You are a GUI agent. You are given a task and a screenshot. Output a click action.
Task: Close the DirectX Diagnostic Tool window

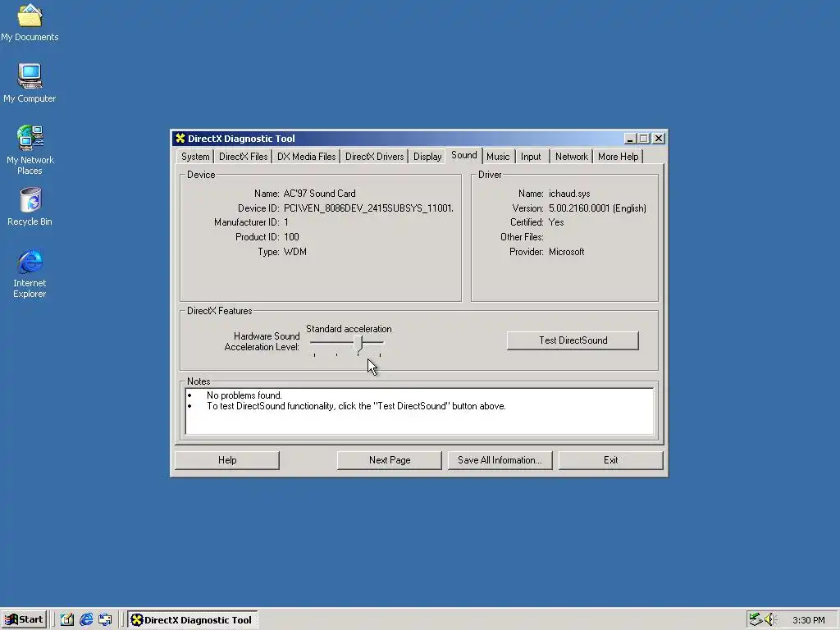[659, 139]
